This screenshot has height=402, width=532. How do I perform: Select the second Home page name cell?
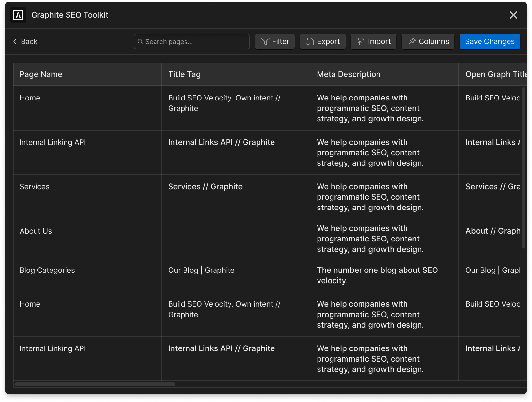[x=87, y=314]
